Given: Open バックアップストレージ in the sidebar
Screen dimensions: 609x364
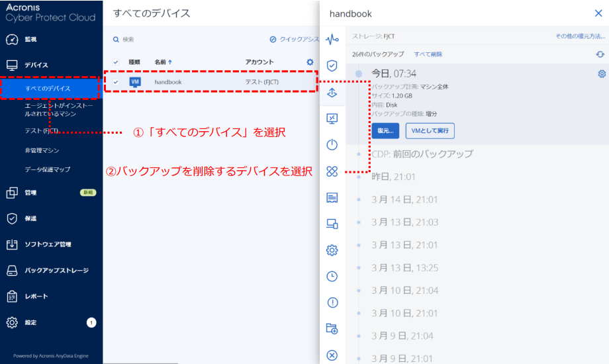Looking at the screenshot, I should pyautogui.click(x=56, y=271).
